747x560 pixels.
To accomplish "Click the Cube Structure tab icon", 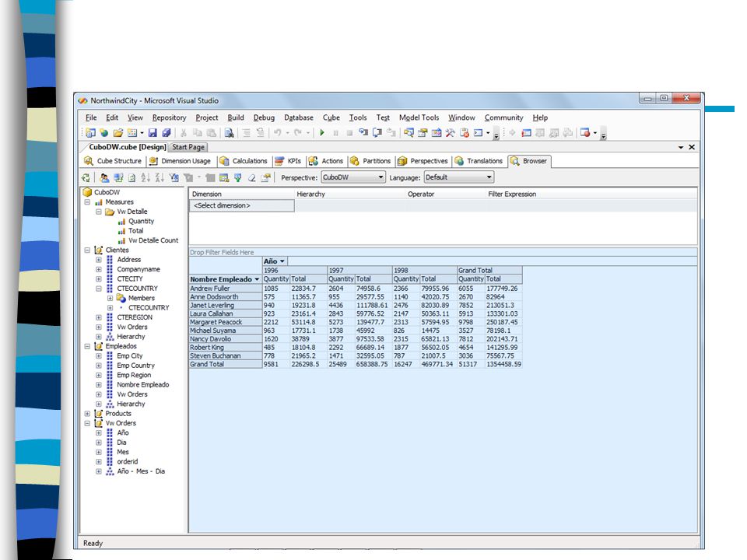I will [x=89, y=161].
